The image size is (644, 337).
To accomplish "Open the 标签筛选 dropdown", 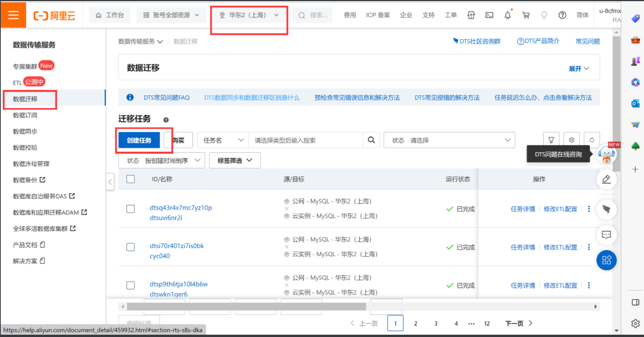I will (x=235, y=161).
